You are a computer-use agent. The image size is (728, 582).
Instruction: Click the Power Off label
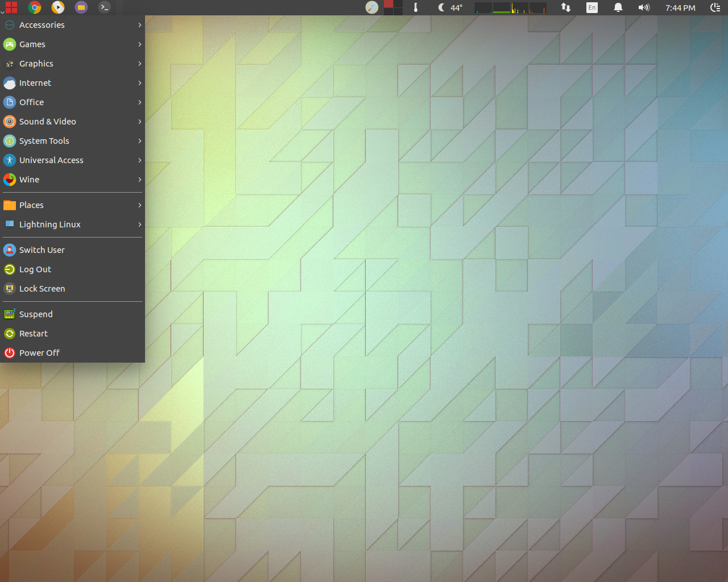coord(39,353)
